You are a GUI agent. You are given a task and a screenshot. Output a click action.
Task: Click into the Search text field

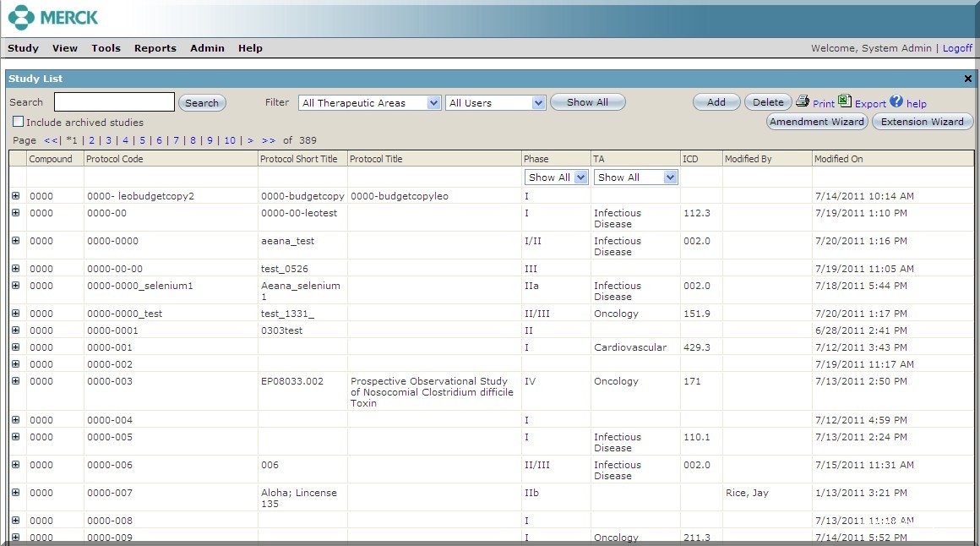pos(114,102)
